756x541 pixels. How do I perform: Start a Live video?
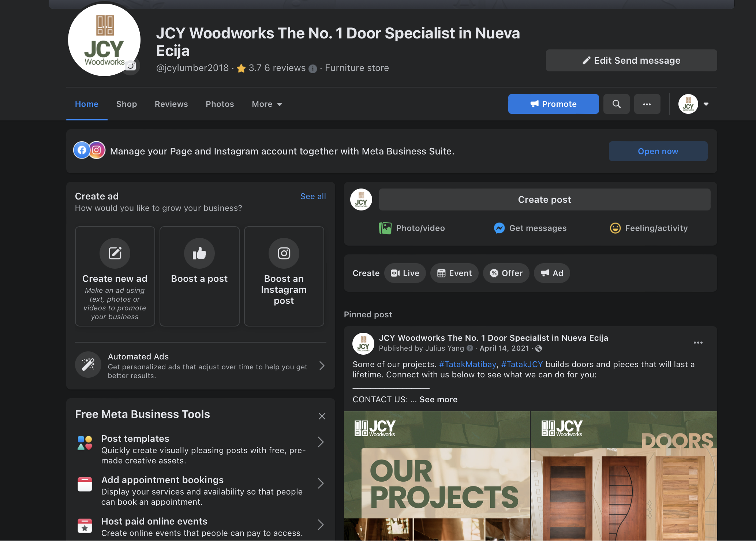(405, 273)
